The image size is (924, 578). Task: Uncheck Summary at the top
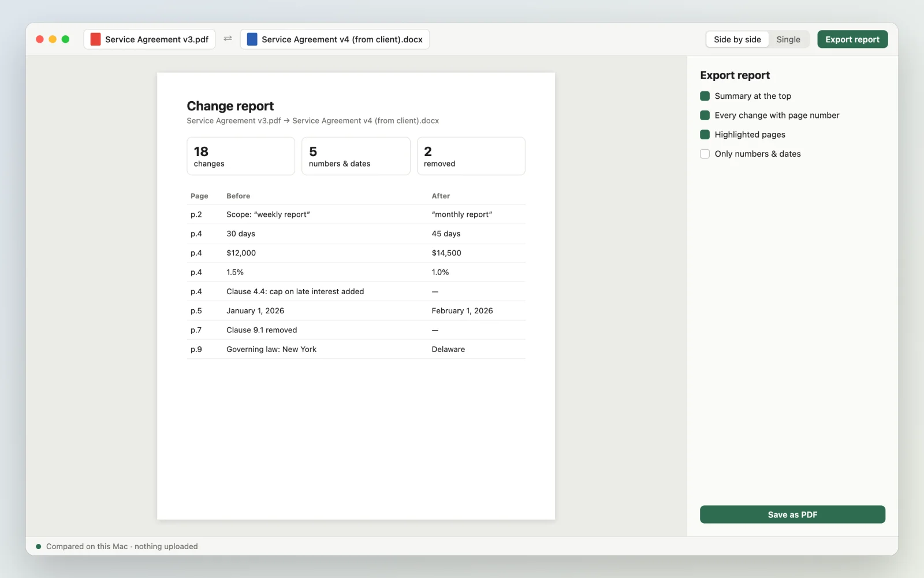click(x=705, y=96)
